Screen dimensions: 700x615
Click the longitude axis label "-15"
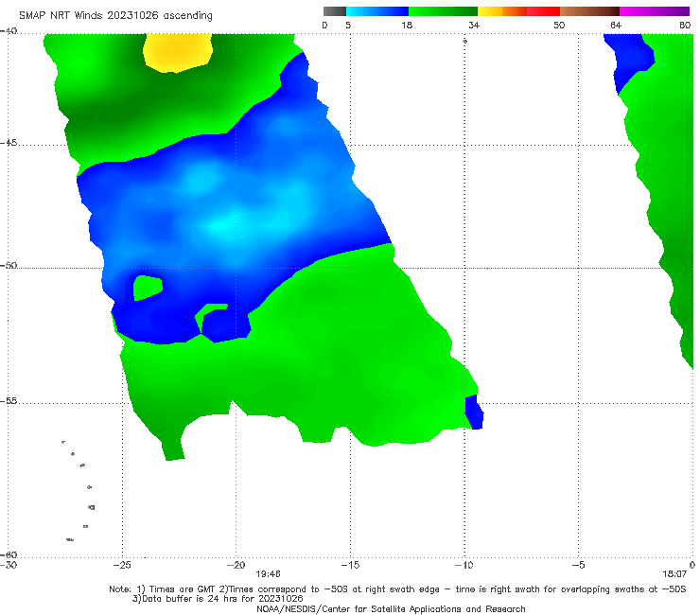(x=350, y=565)
